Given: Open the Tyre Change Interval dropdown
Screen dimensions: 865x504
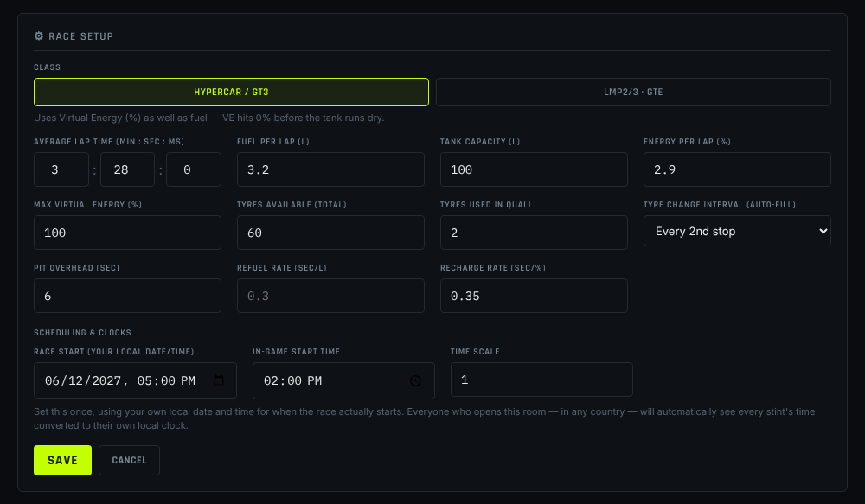Looking at the screenshot, I should [x=737, y=231].
